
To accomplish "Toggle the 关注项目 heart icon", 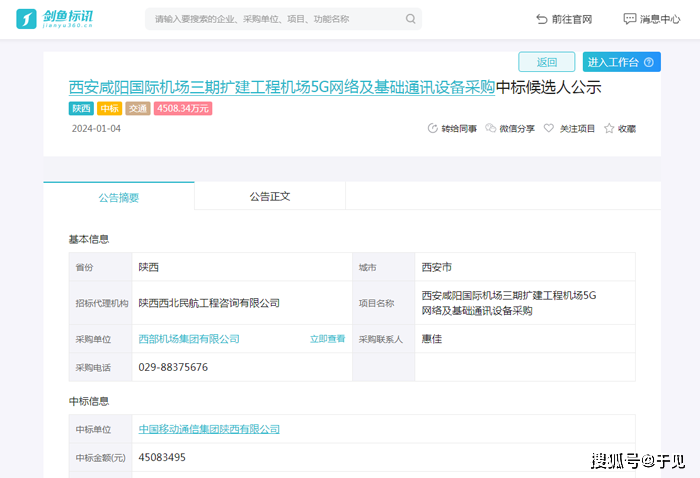I will 549,128.
